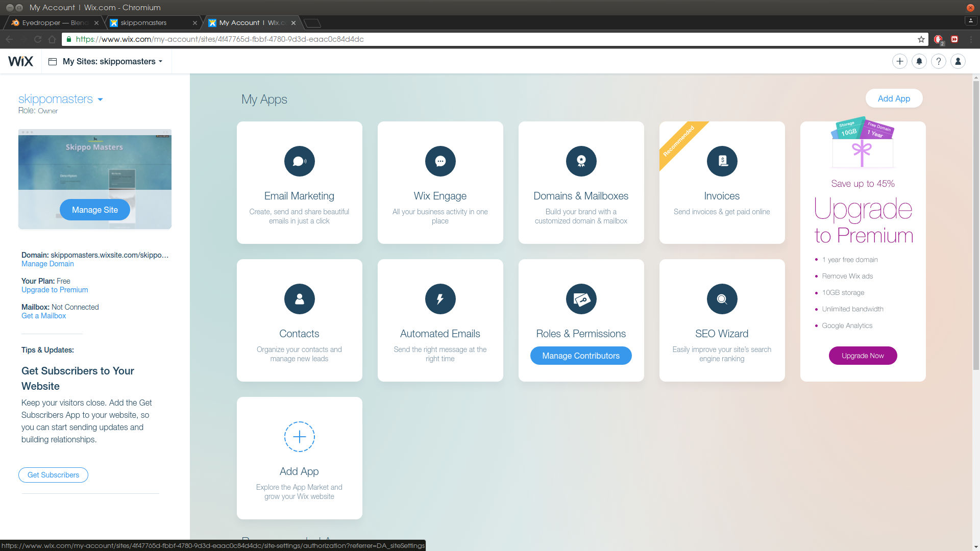Click the Wix logo
The width and height of the screenshot is (980, 551).
[x=20, y=61]
